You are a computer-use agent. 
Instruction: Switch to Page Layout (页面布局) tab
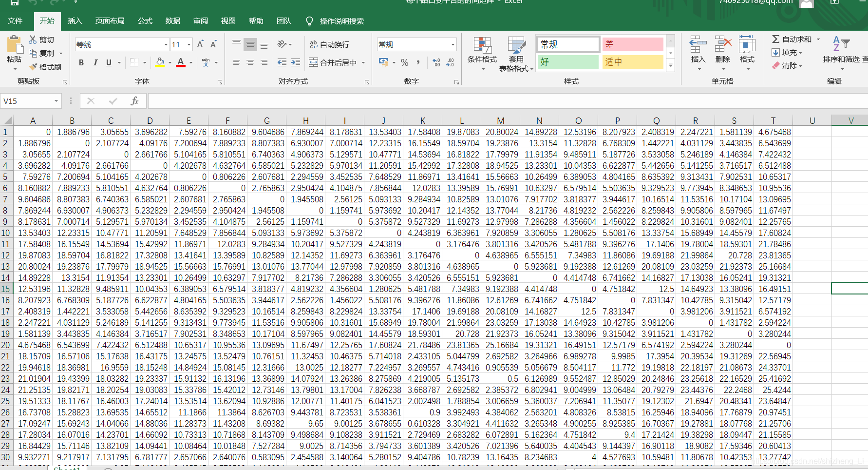pos(110,21)
